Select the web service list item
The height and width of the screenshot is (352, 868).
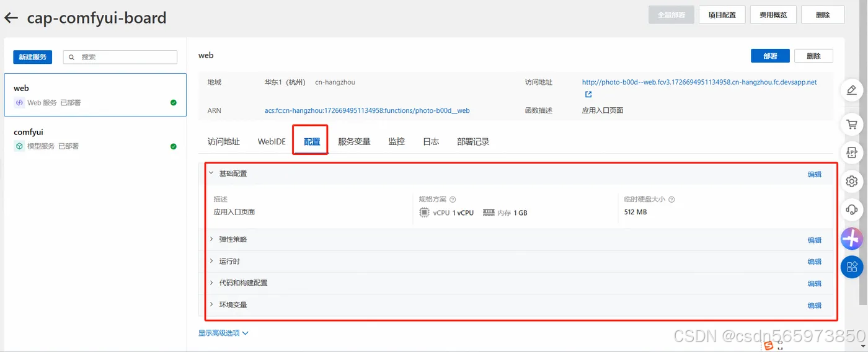95,95
